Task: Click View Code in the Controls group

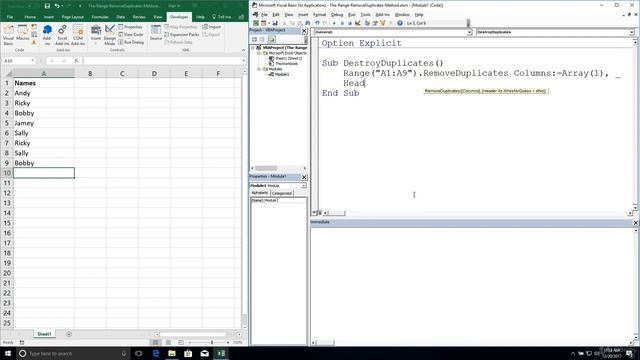Action: (131, 35)
